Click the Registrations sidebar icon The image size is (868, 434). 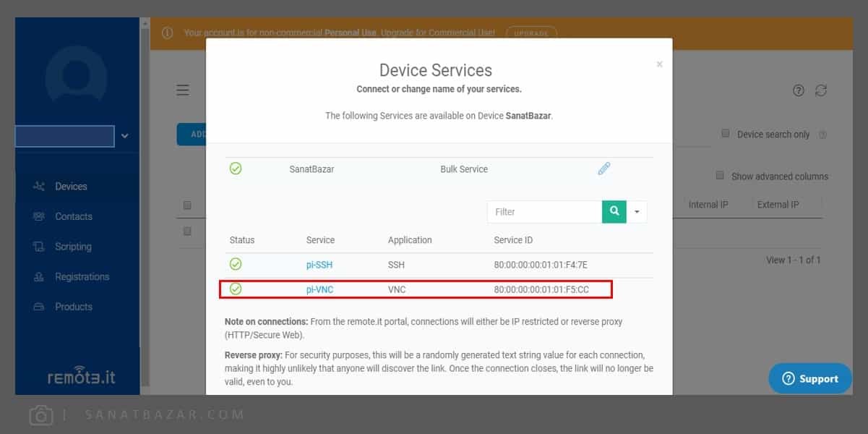pos(39,276)
